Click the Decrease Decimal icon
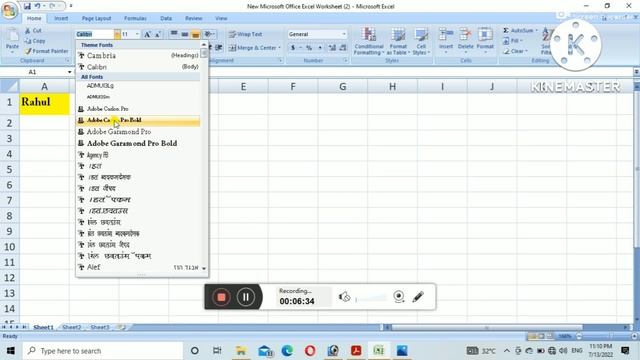Viewport: 640px width, 360px height. (343, 48)
